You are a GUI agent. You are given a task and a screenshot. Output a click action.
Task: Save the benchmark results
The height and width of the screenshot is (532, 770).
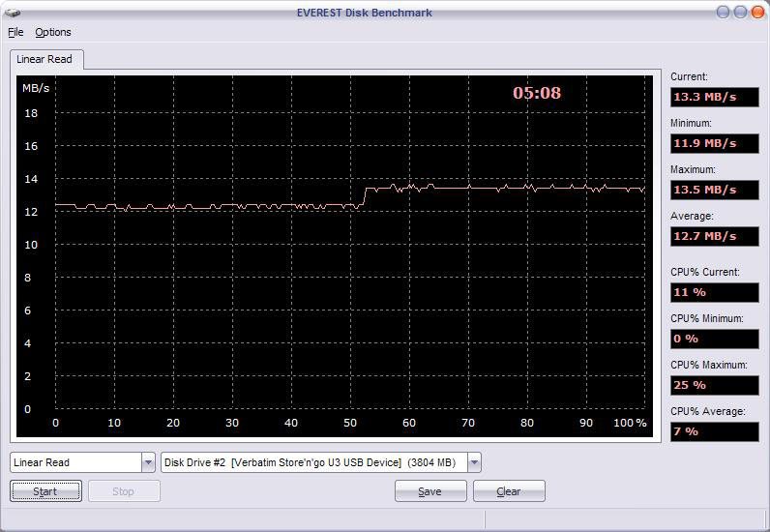pos(430,491)
